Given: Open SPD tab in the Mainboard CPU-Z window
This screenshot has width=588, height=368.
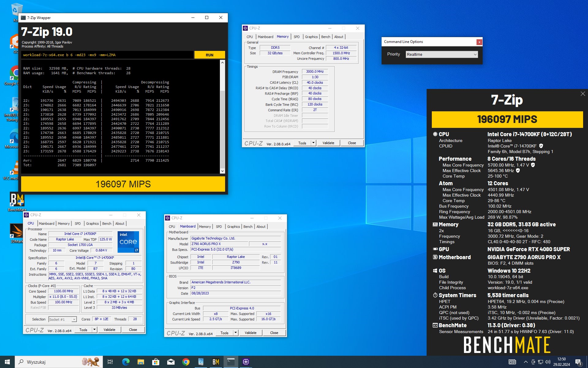Looking at the screenshot, I should (x=219, y=227).
